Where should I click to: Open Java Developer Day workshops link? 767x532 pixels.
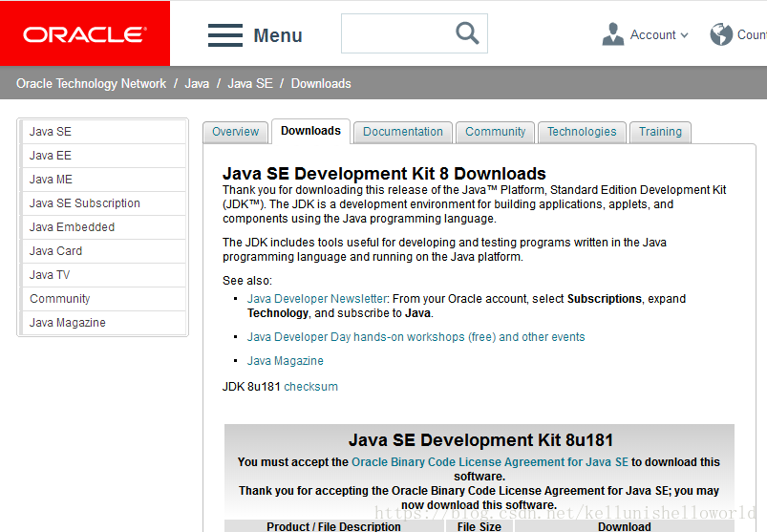point(415,337)
